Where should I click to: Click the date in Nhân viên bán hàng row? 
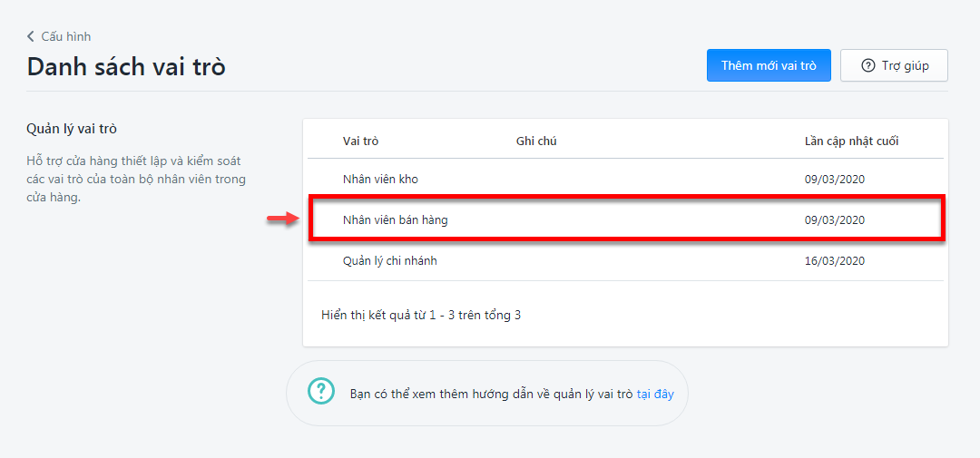coord(835,220)
